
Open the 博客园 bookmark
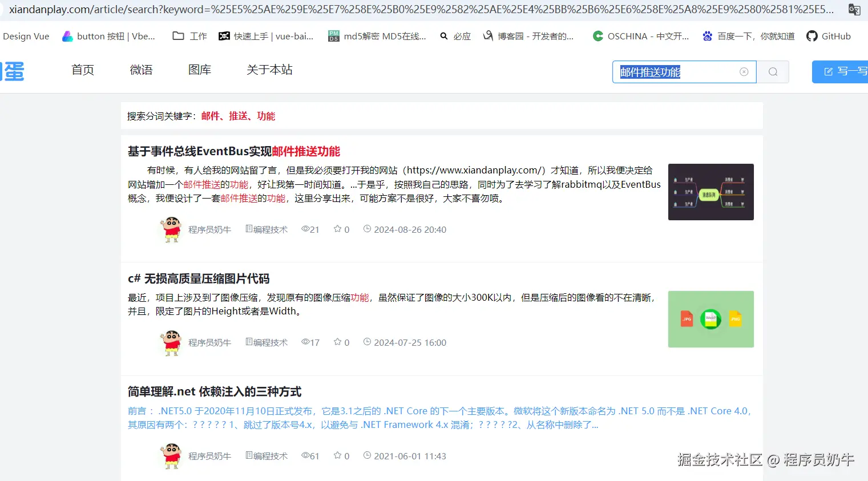click(x=528, y=36)
